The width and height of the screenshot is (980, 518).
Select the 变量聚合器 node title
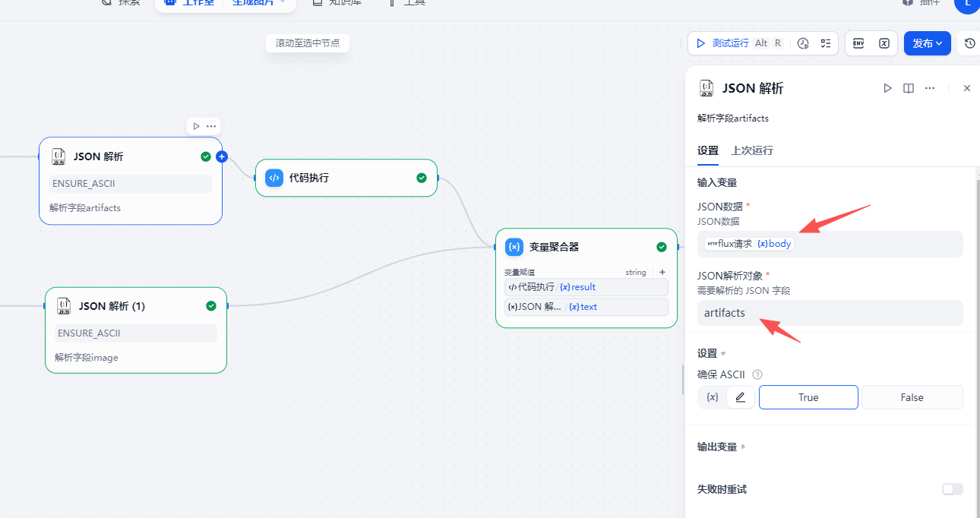click(555, 247)
